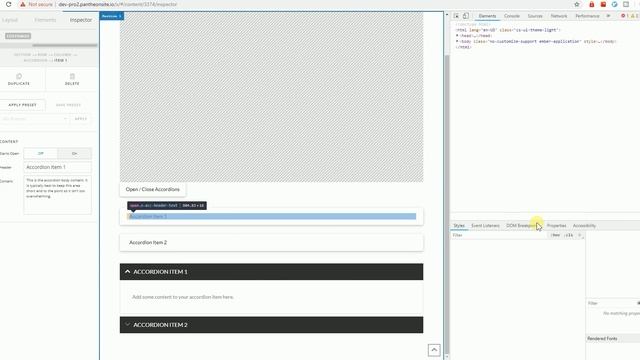
Task: Click the scroll-to-top arrow icon
Action: [434, 350]
